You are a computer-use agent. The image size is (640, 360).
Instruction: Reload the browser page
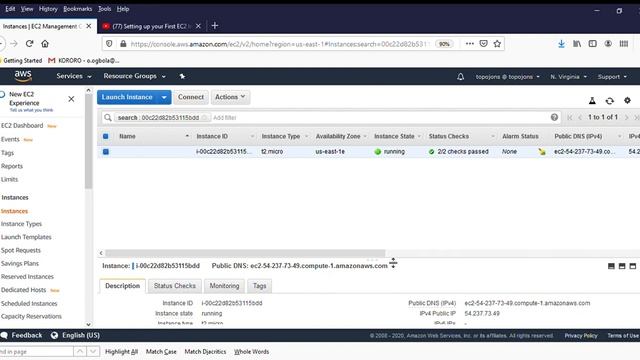point(29,43)
